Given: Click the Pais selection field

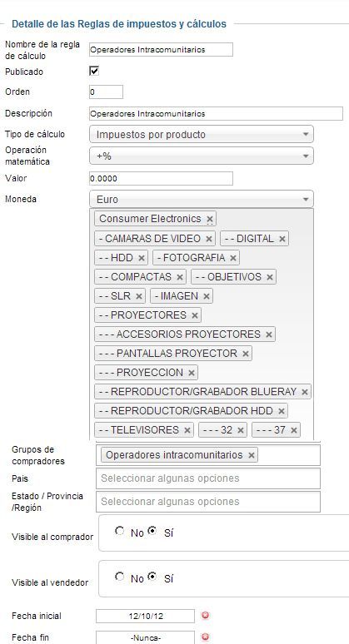Looking at the screenshot, I should 208,478.
